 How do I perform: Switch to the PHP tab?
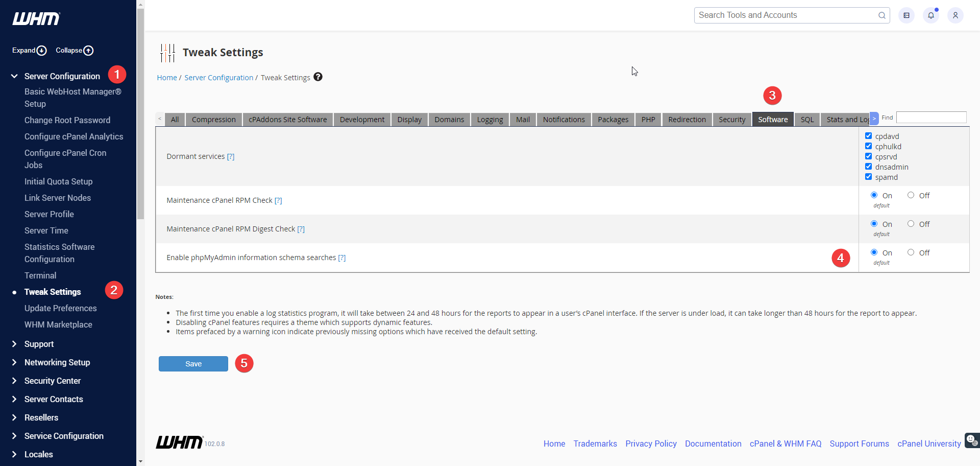point(648,120)
